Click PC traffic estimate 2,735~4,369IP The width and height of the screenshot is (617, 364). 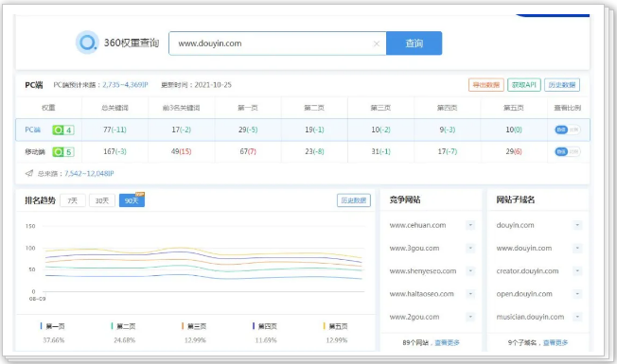pos(125,85)
